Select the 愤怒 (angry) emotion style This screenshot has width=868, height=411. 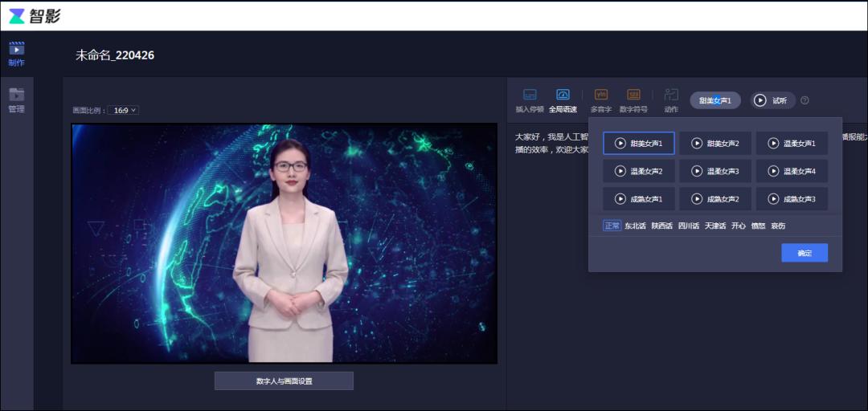point(759,226)
